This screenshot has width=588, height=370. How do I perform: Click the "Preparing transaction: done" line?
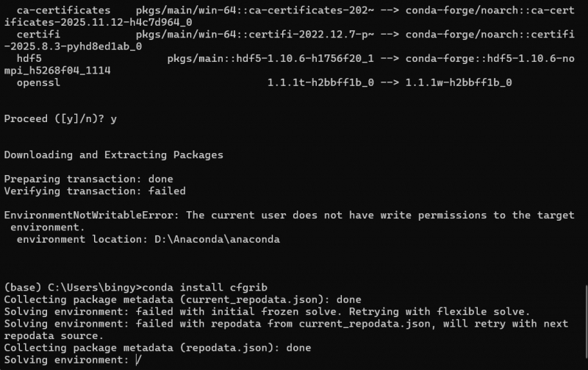click(x=88, y=179)
